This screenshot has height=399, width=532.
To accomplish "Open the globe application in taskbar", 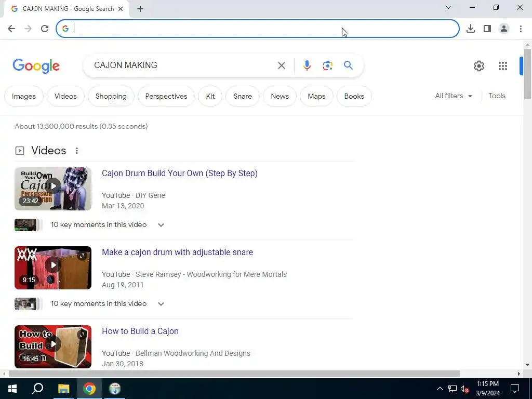I will (115, 389).
